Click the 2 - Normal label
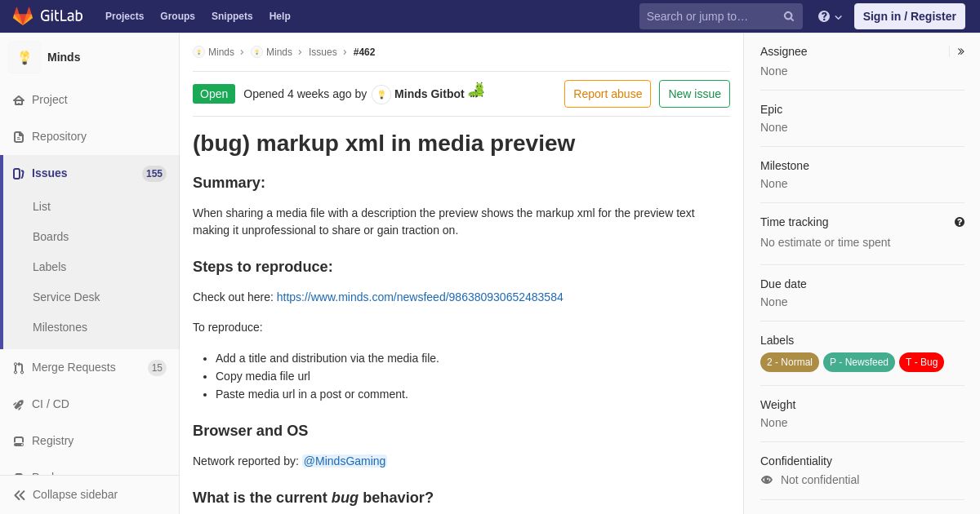 coord(790,362)
